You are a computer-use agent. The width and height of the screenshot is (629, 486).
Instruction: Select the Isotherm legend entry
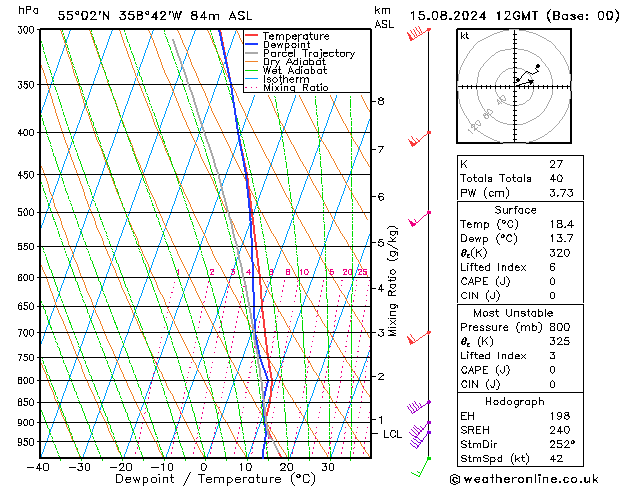(286, 79)
